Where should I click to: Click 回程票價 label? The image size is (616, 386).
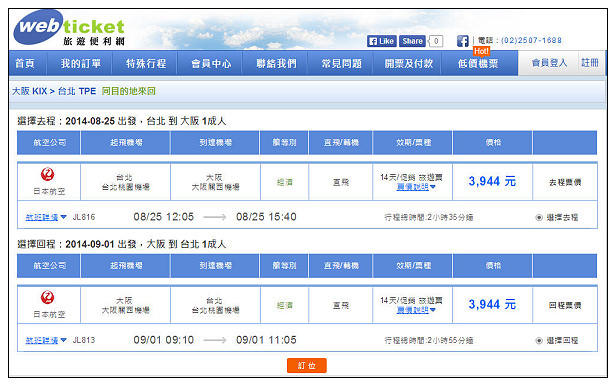(565, 305)
